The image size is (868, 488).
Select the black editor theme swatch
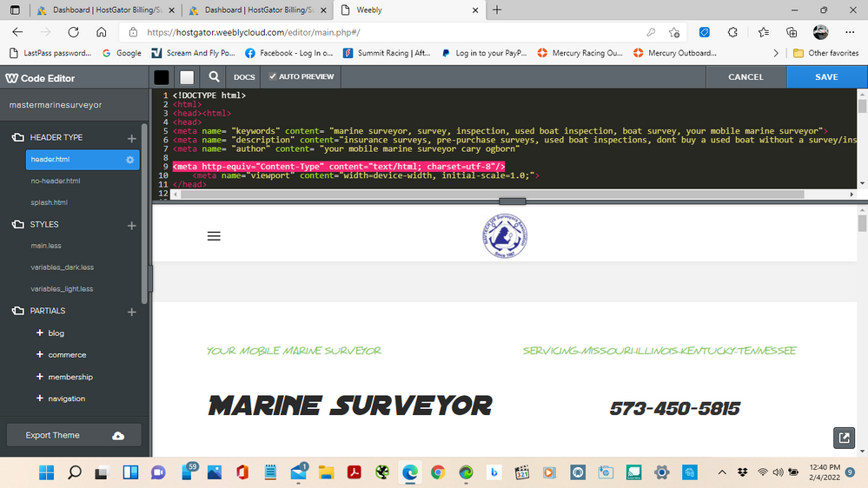(162, 76)
